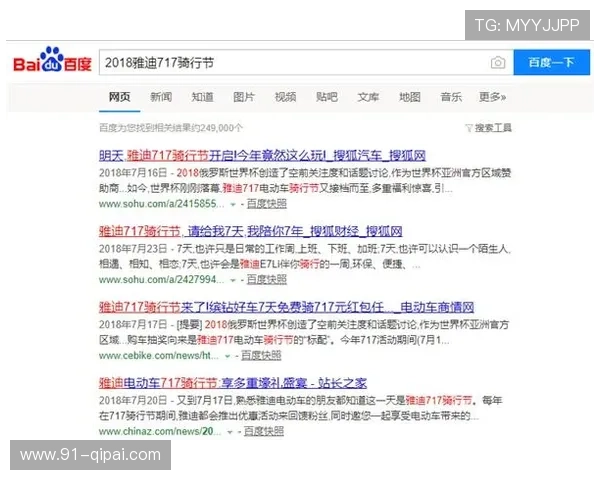600x480 pixels.
Task: Click the www.sohu.com/a/2427994 URL
Action: click(161, 279)
